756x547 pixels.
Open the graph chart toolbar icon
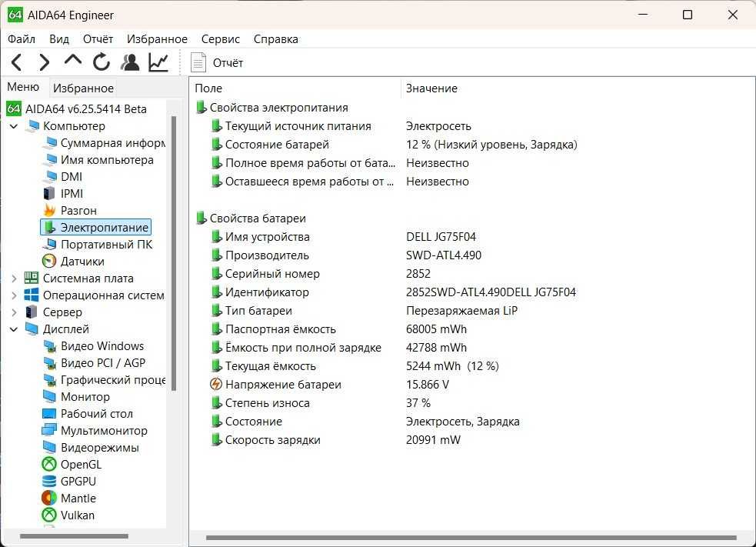click(x=158, y=63)
